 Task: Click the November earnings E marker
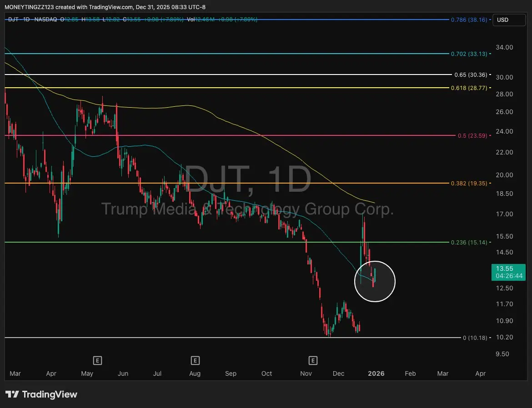(x=313, y=360)
